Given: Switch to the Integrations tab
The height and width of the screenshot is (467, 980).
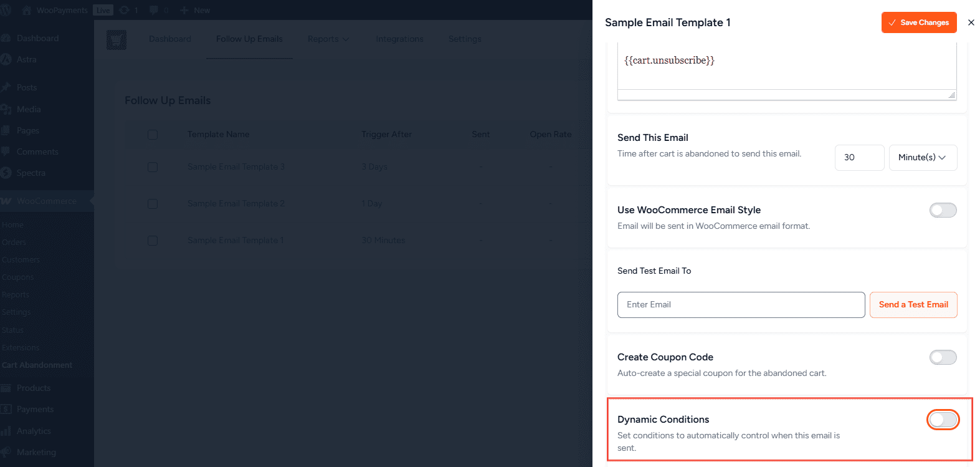Looking at the screenshot, I should (399, 39).
